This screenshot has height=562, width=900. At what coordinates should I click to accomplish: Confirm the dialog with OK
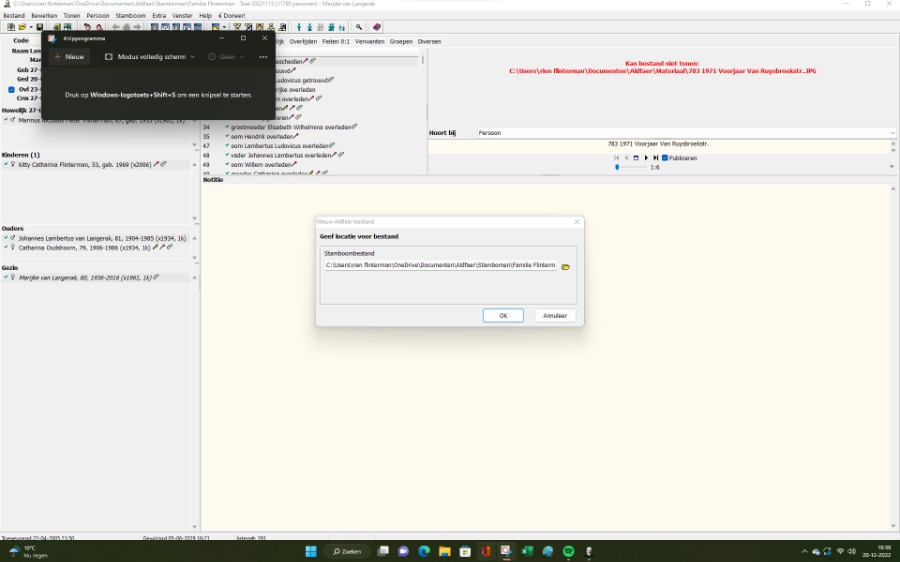coord(503,315)
